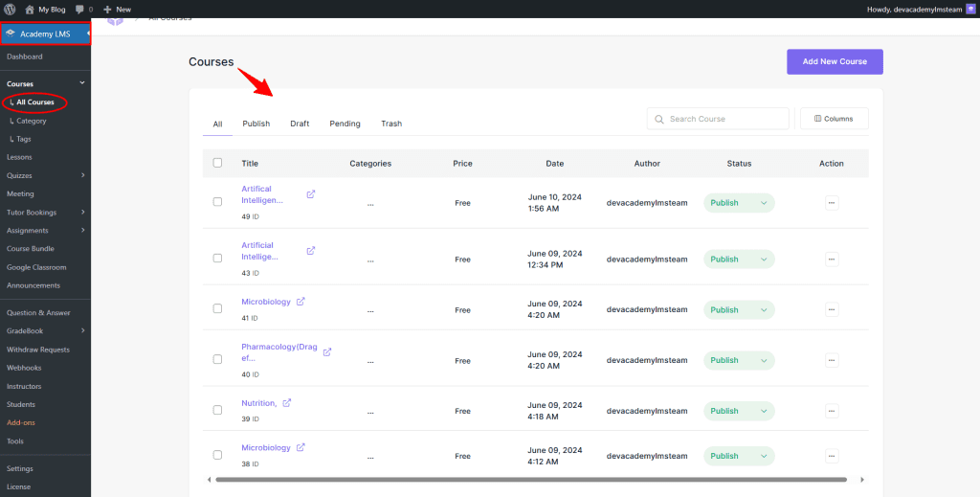This screenshot has width=980, height=497.
Task: Switch to the Trash tab
Action: tap(391, 124)
